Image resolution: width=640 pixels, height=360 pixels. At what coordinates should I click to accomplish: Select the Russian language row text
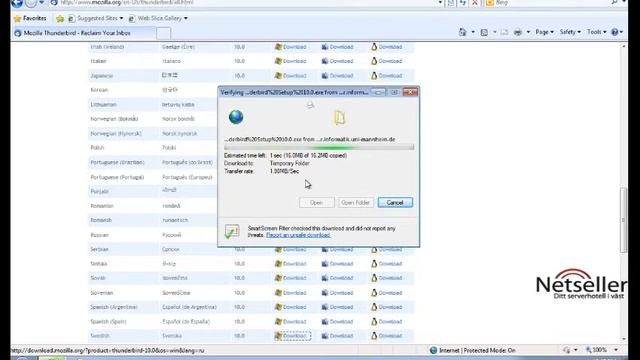tap(100, 235)
